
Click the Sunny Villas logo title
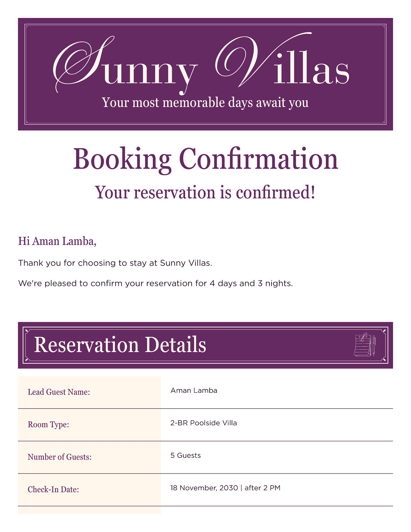tap(201, 63)
